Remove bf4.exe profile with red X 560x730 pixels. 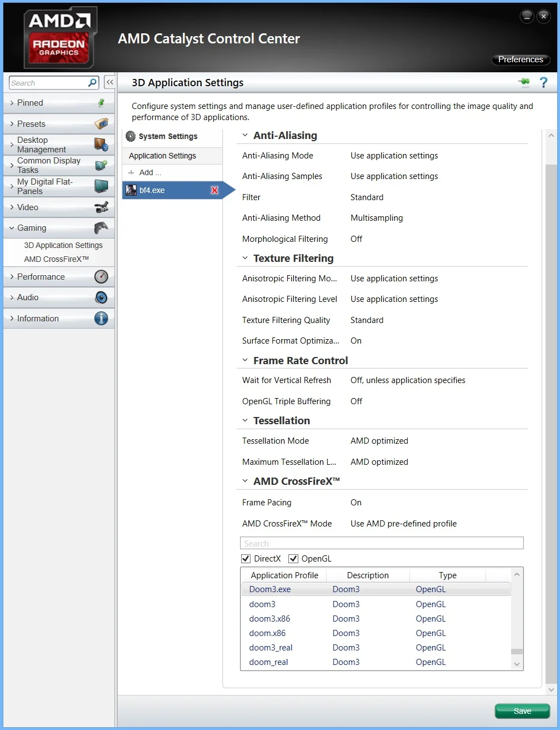(x=214, y=190)
